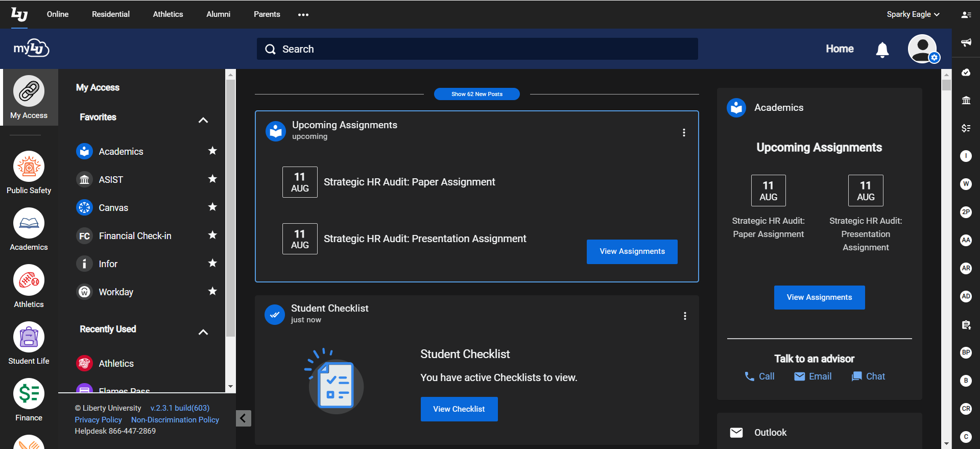Click the megaphone announcements icon
Viewport: 980px width, 449px height.
point(966,42)
